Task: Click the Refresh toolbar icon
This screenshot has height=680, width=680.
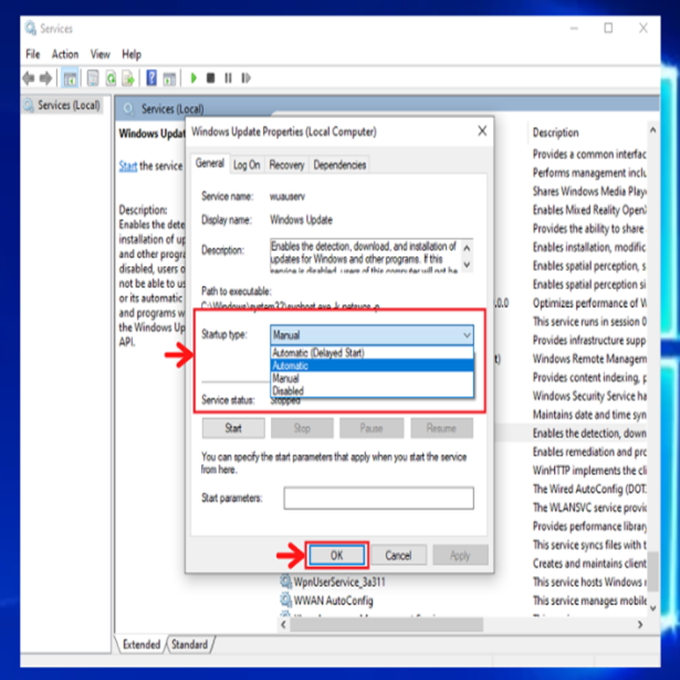Action: [111, 78]
